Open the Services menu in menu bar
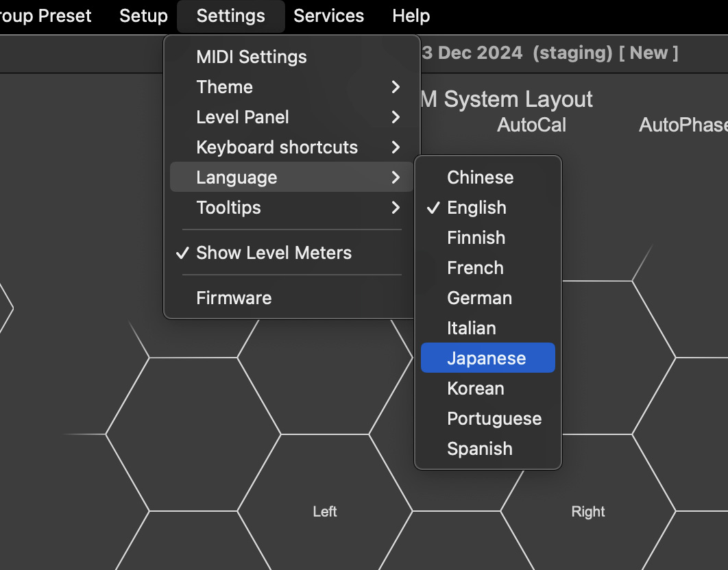This screenshot has width=728, height=570. pyautogui.click(x=328, y=16)
